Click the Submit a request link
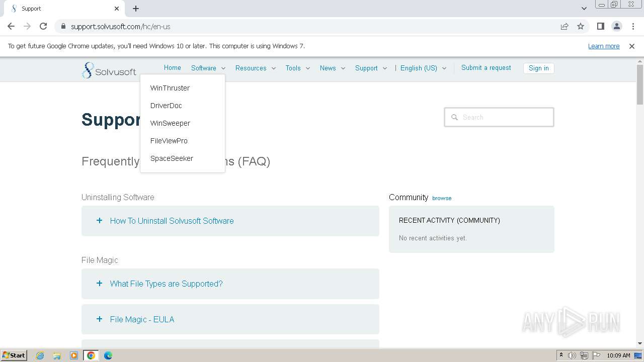Image resolution: width=644 pixels, height=362 pixels. pos(486,68)
